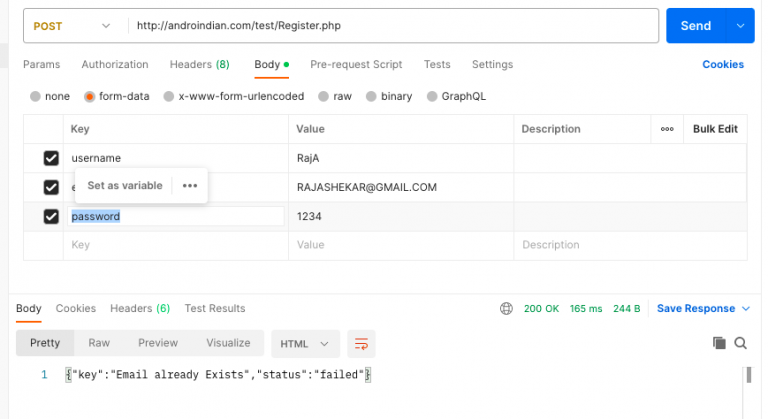Search the response with magnifier icon

point(741,343)
